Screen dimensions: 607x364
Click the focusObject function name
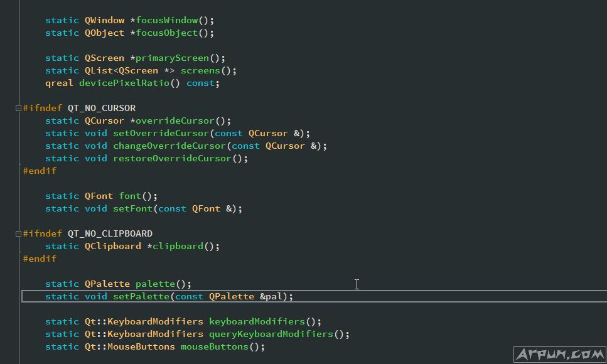tap(169, 33)
